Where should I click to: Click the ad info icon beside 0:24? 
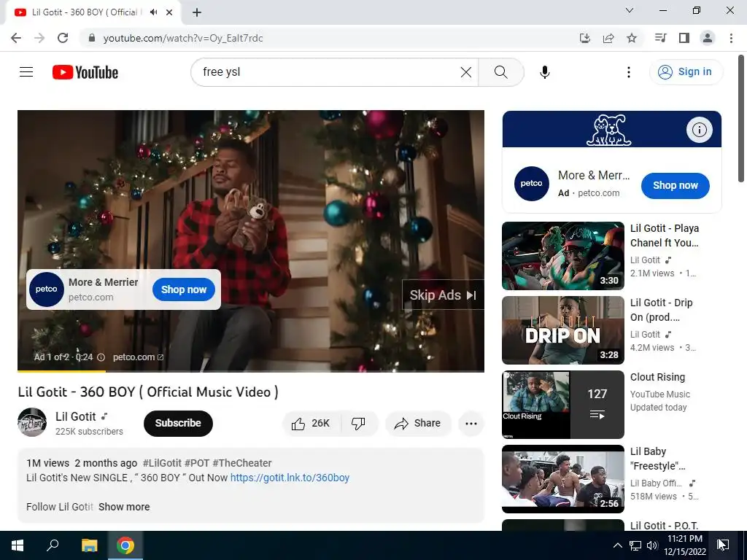pyautogui.click(x=101, y=357)
